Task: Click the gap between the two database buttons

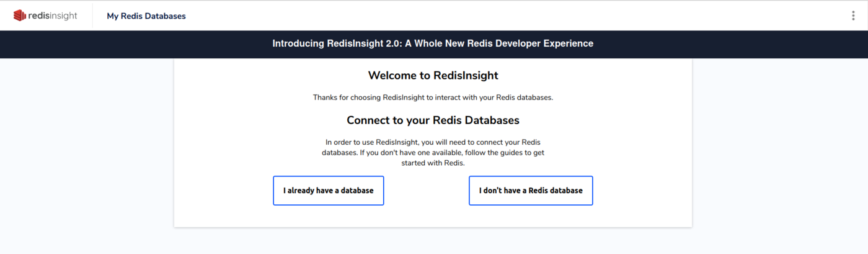Action: click(427, 191)
